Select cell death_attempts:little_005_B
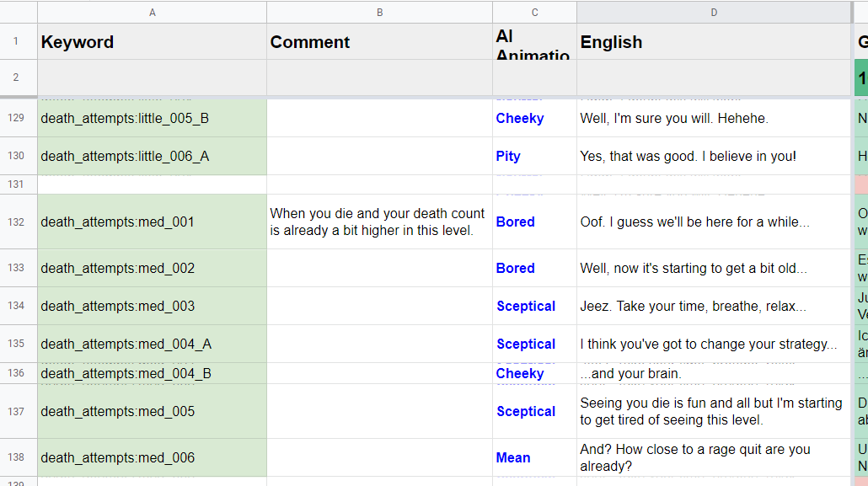The image size is (868, 486). pyautogui.click(x=152, y=119)
